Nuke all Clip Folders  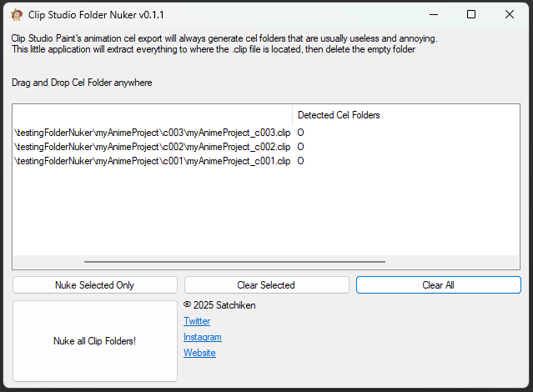point(95,341)
